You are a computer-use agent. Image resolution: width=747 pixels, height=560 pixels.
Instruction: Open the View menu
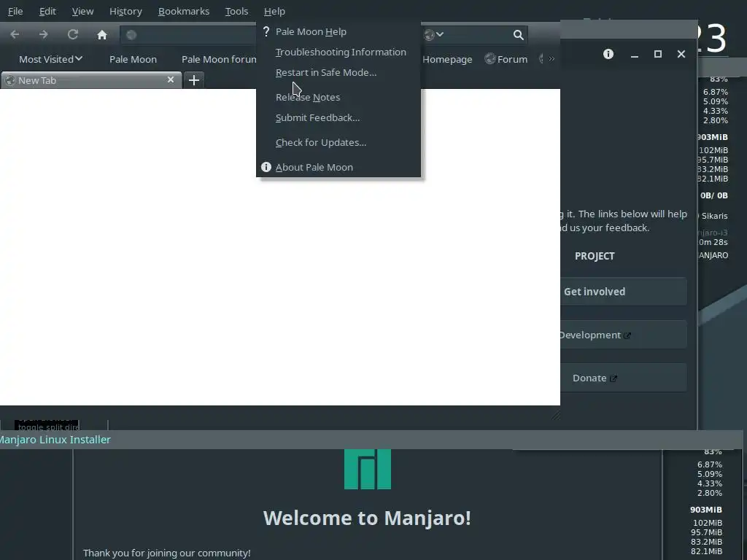(x=83, y=11)
